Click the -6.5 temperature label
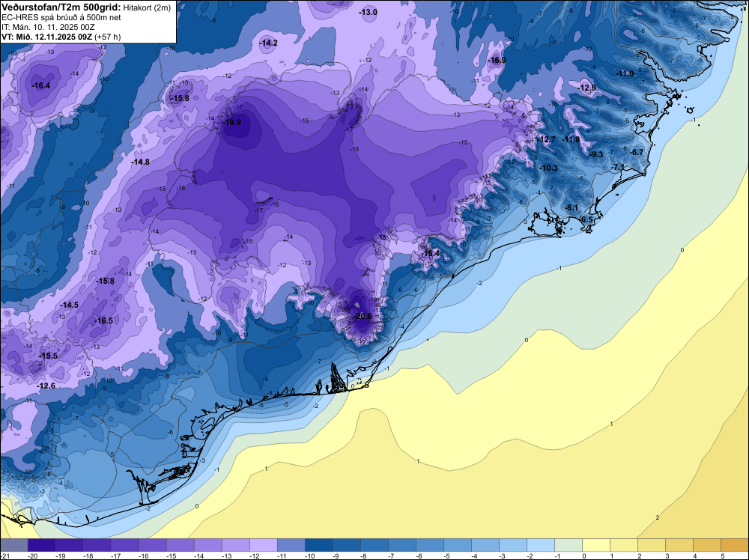 [x=586, y=219]
